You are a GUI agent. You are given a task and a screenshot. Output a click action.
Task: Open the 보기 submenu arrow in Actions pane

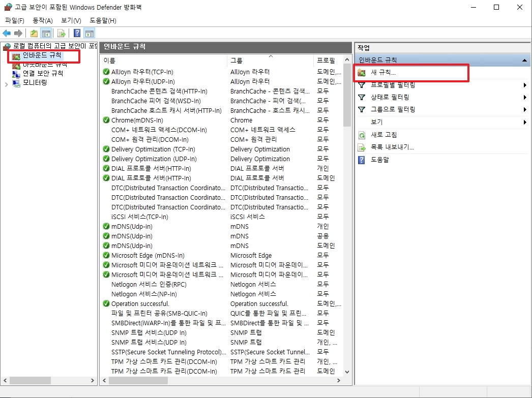tap(525, 122)
